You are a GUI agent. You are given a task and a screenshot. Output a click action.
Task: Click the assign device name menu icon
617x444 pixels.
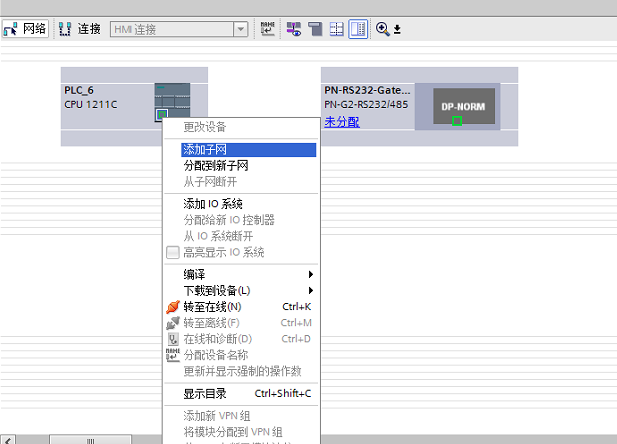pyautogui.click(x=173, y=355)
